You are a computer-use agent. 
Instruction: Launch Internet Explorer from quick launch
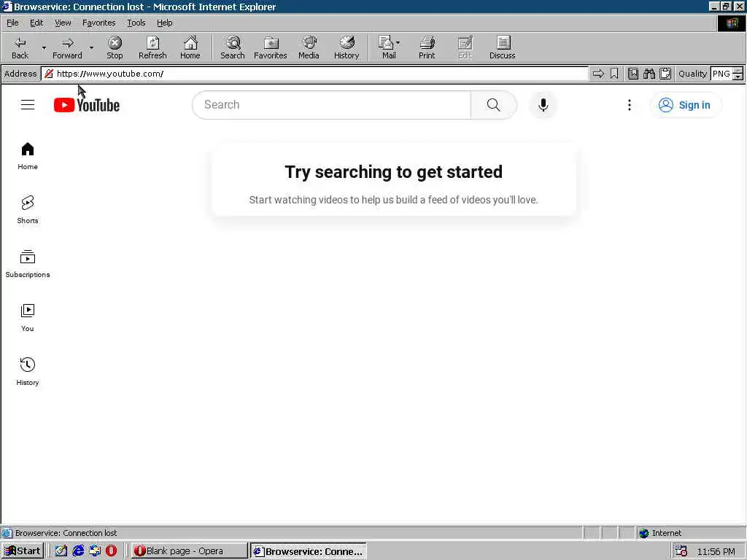[x=78, y=551]
